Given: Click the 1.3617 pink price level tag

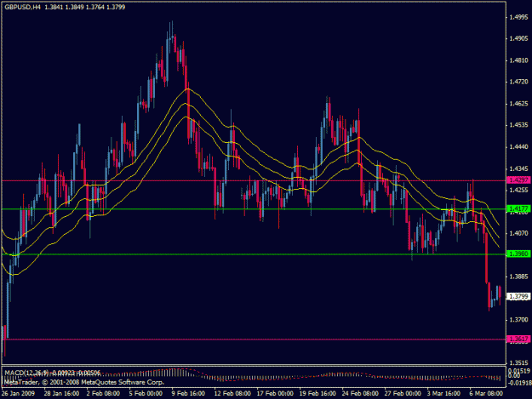Looking at the screenshot, I should click(518, 339).
